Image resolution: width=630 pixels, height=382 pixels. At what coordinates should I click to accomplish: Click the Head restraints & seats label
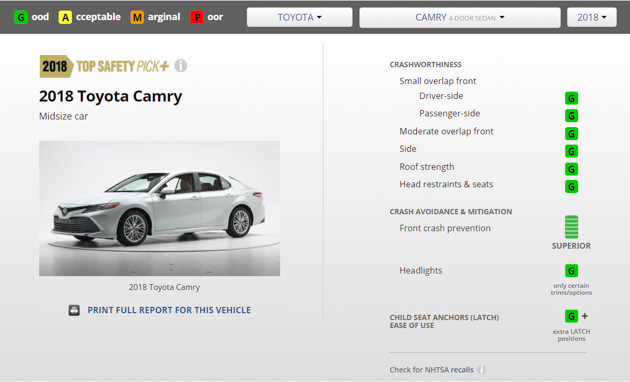click(x=446, y=184)
